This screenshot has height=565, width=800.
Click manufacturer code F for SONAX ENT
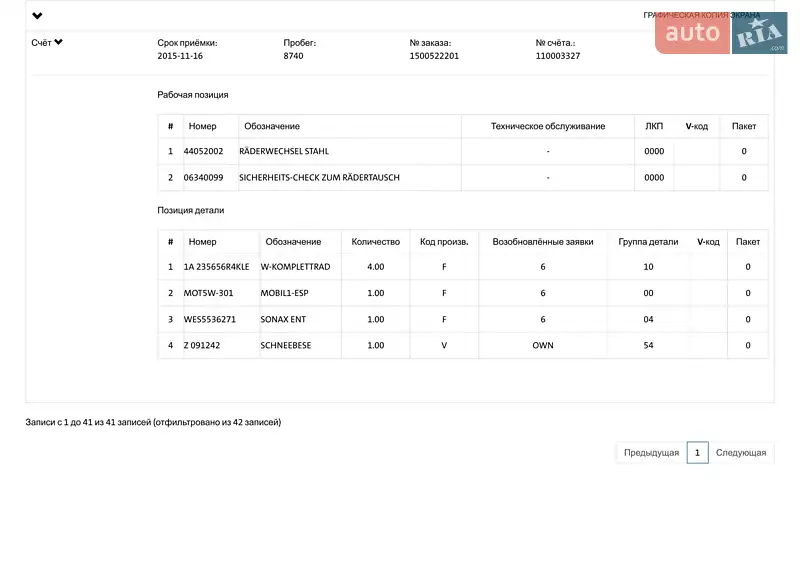pyautogui.click(x=444, y=320)
